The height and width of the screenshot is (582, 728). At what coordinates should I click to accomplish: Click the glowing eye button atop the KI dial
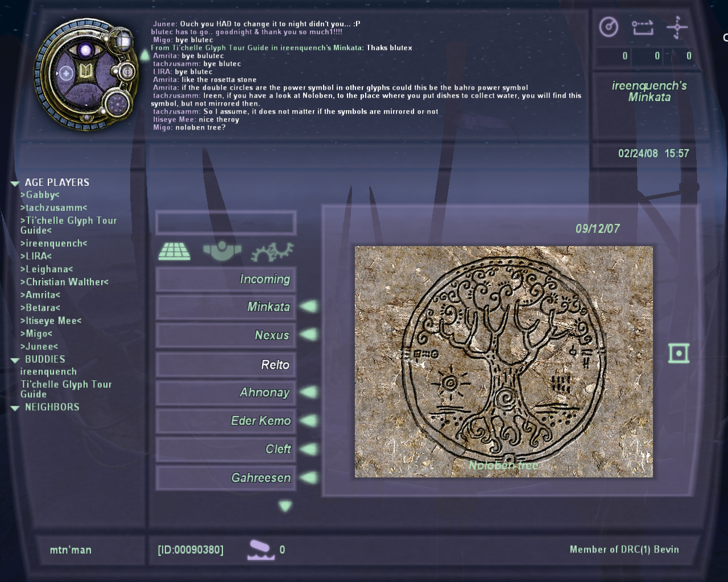(x=86, y=51)
